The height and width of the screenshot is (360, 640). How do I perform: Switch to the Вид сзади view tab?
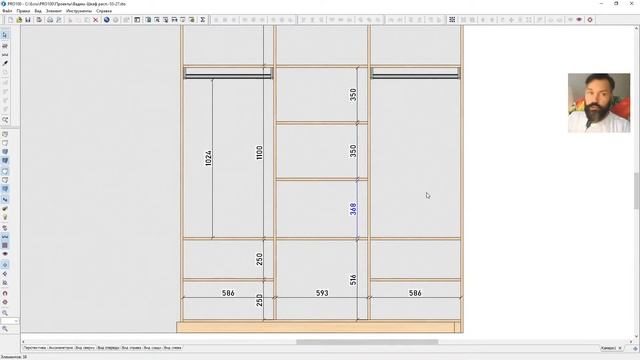coord(152,348)
